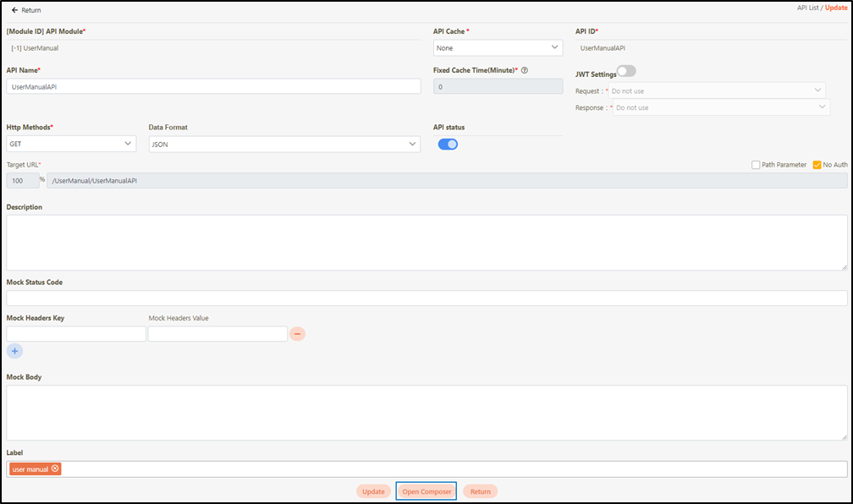Open the Data Format JSON dropdown
This screenshot has width=853, height=504.
pyautogui.click(x=283, y=145)
